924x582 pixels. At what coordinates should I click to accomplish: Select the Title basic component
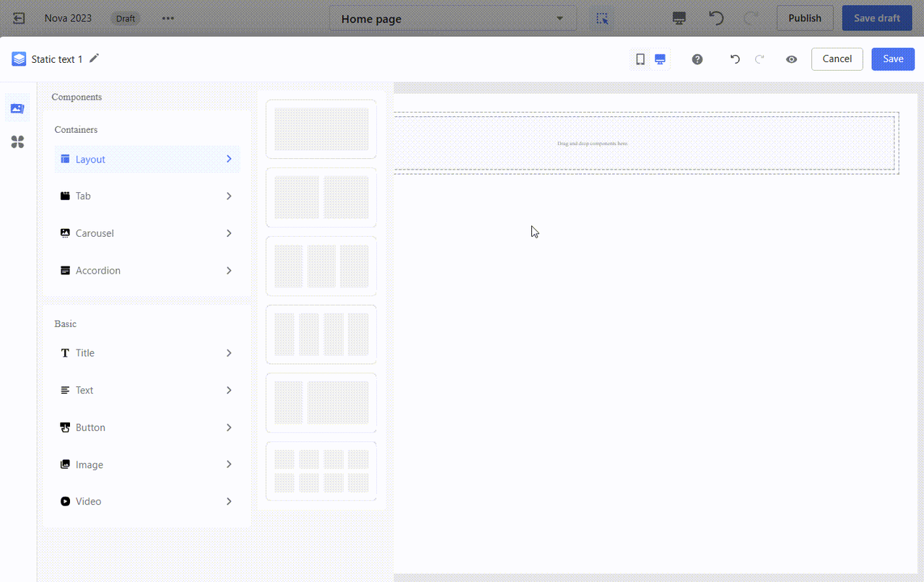147,353
